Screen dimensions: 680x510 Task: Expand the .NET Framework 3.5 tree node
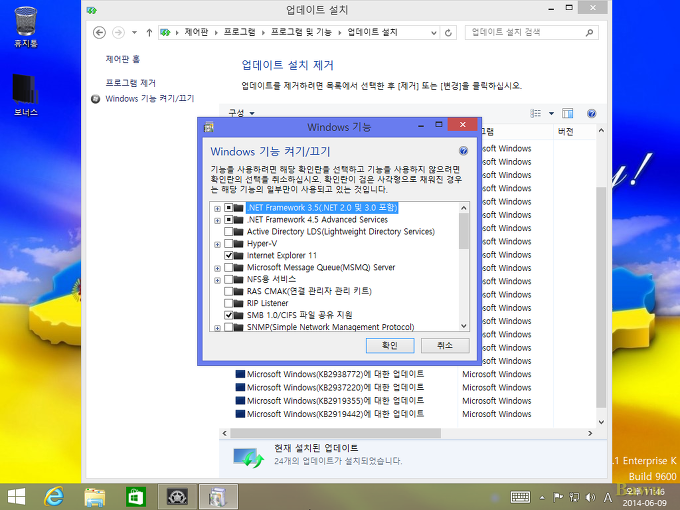coord(217,209)
